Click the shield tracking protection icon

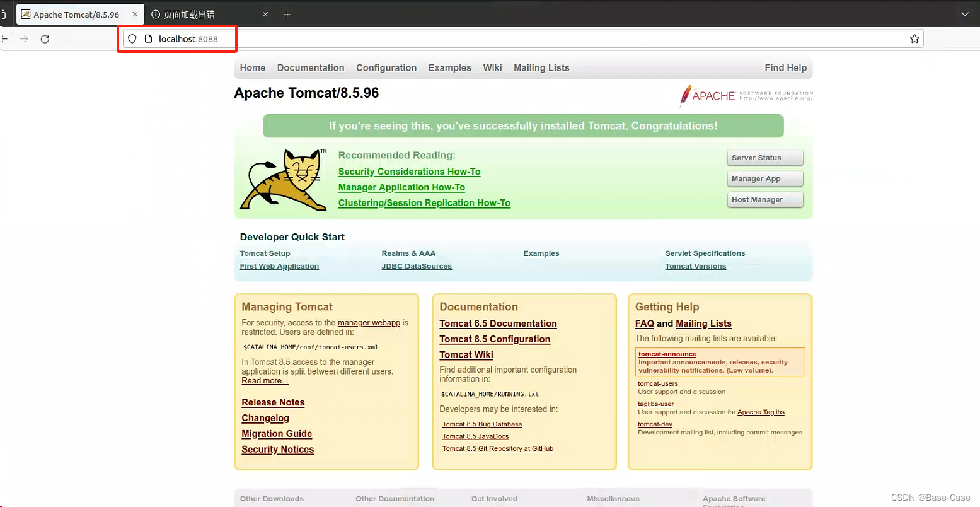point(132,39)
